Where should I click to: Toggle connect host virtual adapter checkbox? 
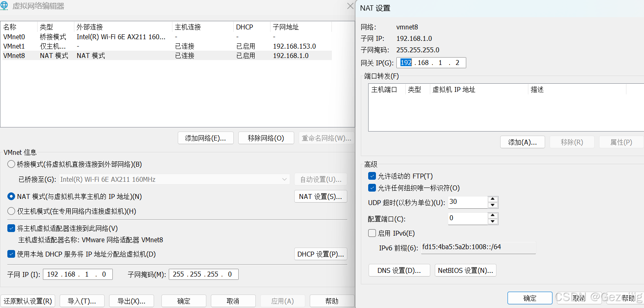pos(11,228)
